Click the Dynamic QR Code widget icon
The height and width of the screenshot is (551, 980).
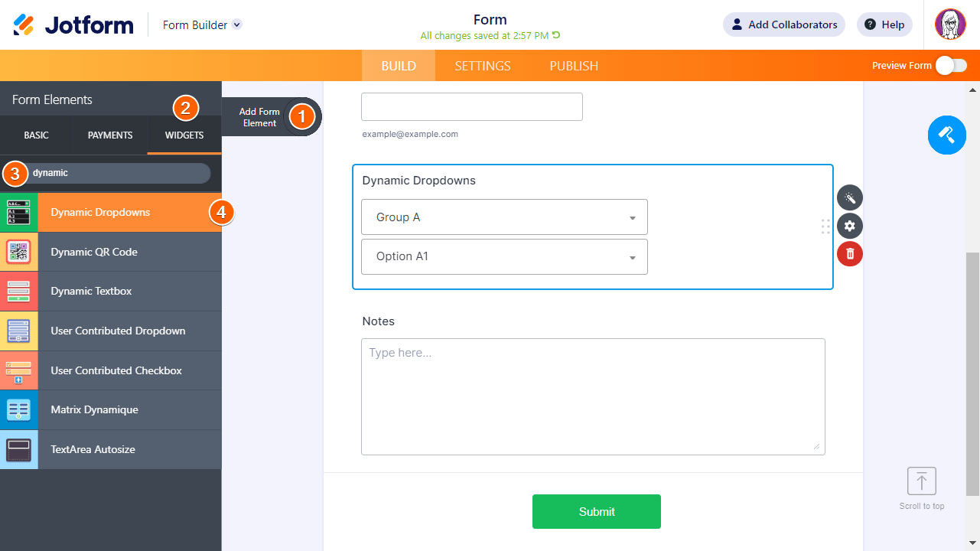18,252
